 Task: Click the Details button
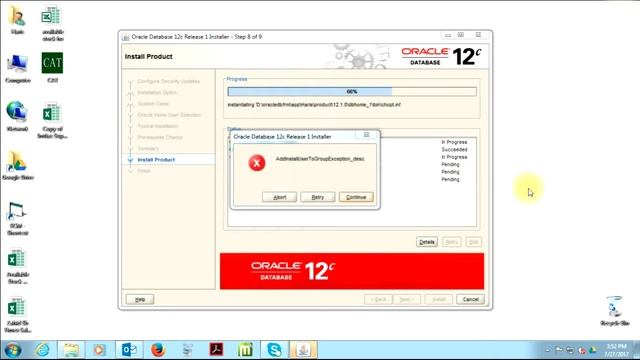(427, 242)
